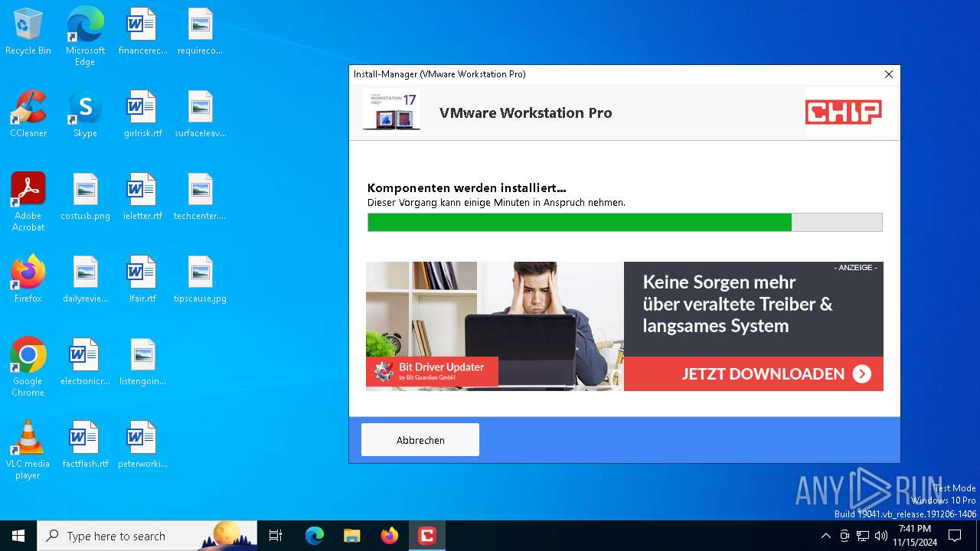Click the stressed man ad image
This screenshot has width=980, height=551.
click(x=495, y=326)
